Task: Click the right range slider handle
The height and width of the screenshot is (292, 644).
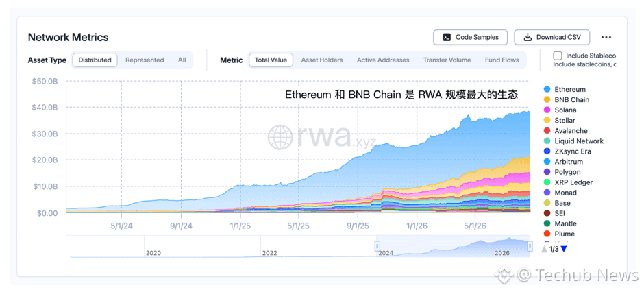Action: pos(530,246)
